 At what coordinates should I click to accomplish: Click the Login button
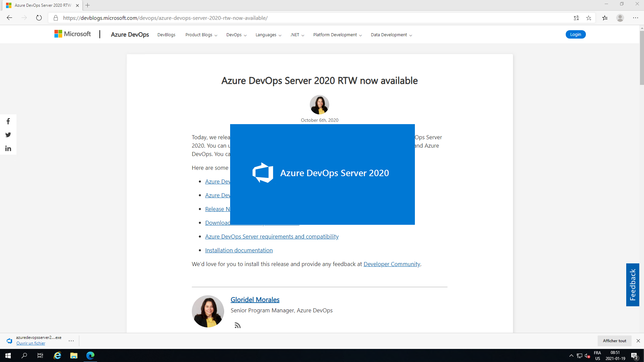(575, 35)
